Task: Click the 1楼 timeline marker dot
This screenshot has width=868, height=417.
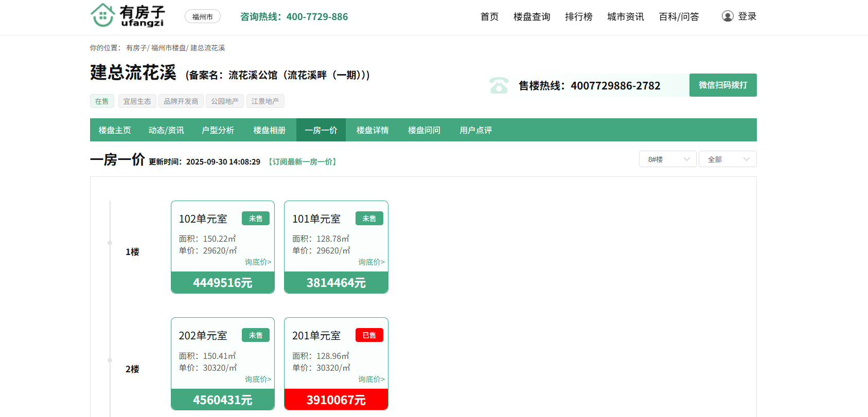Action: 110,243
